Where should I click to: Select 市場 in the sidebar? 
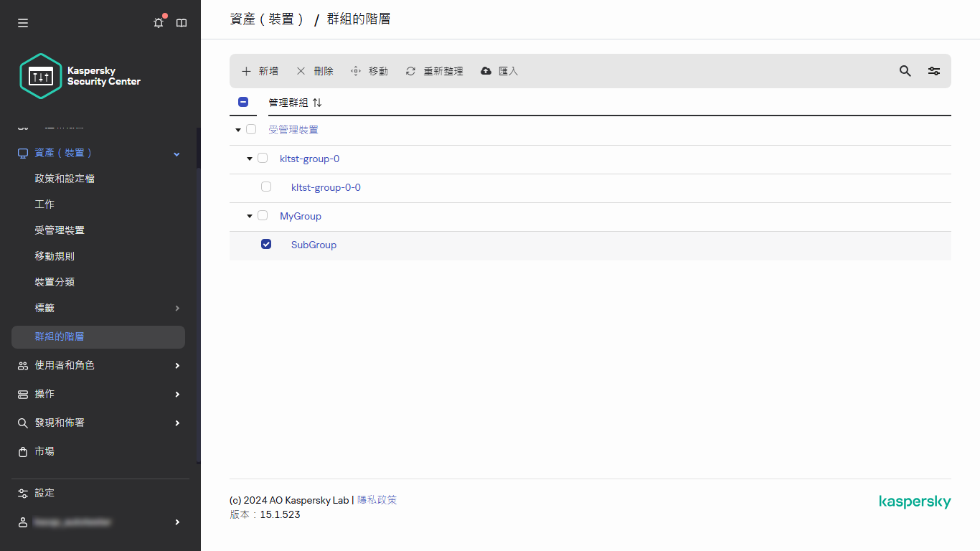coord(44,451)
